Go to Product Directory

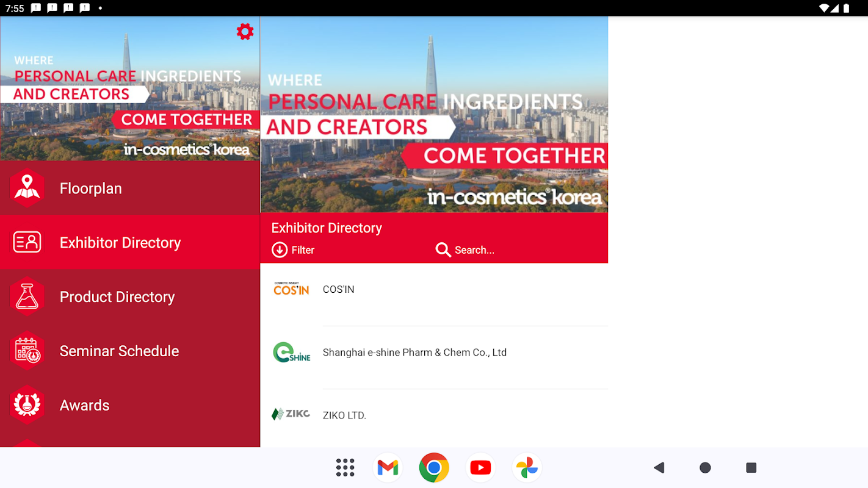[130, 296]
